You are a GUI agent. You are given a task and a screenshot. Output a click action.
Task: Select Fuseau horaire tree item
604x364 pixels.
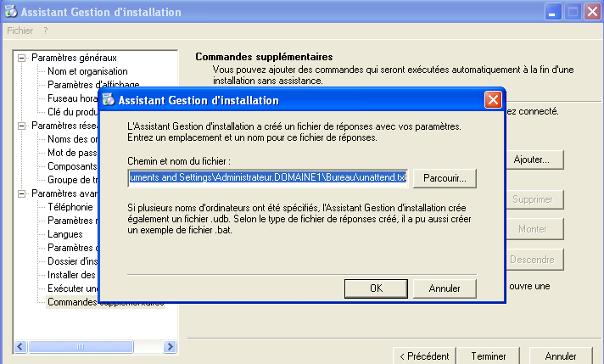[72, 98]
